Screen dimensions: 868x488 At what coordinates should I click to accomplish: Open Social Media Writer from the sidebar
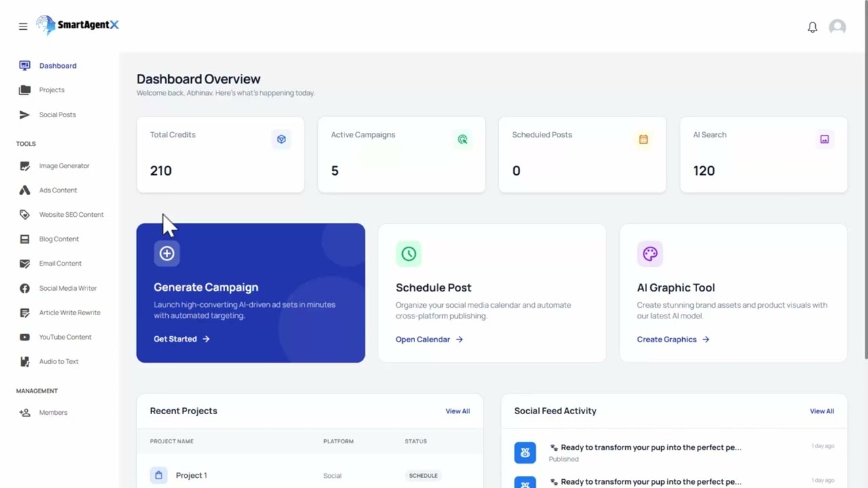(x=68, y=288)
